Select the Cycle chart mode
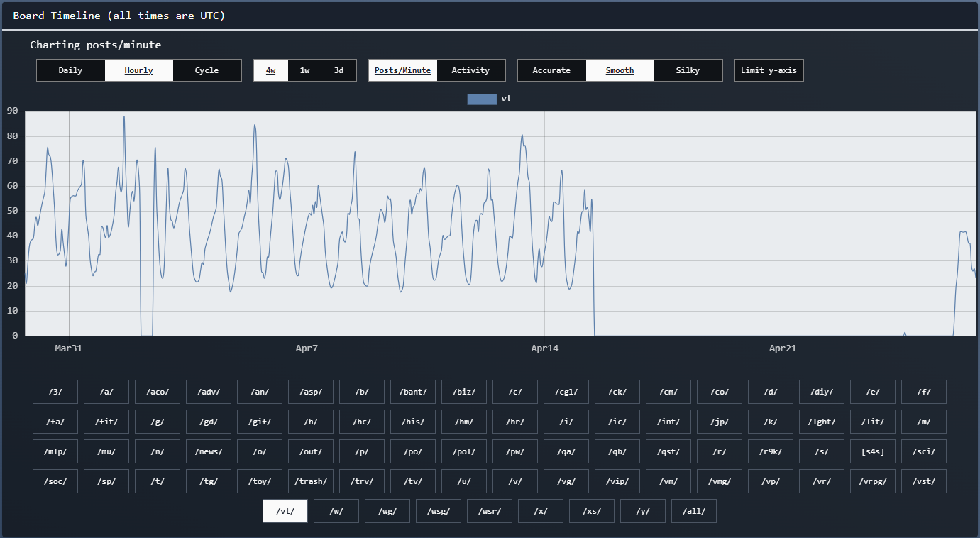Screen dimensions: 980x538 pyautogui.click(x=207, y=70)
